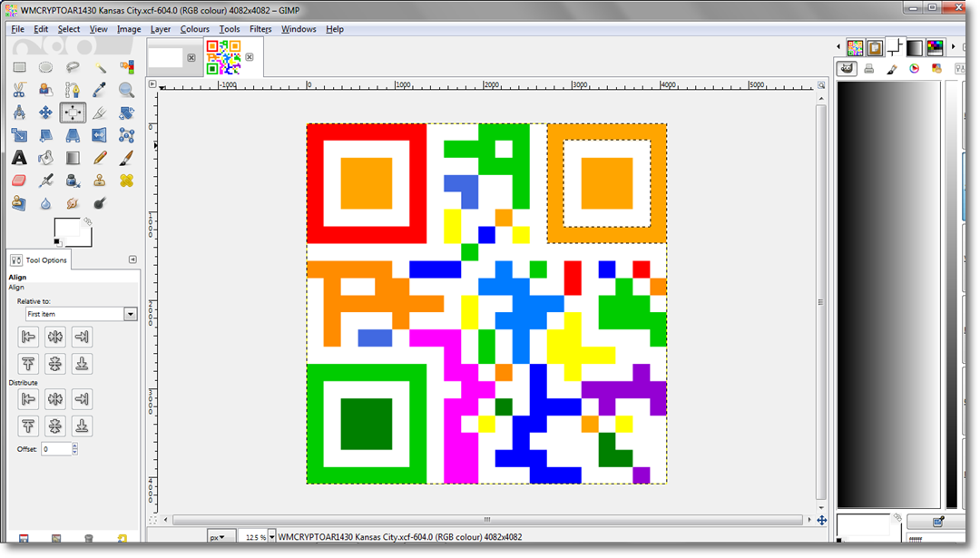Image resolution: width=980 pixels, height=558 pixels.
Task: Select the Crop tool
Action: (x=100, y=113)
